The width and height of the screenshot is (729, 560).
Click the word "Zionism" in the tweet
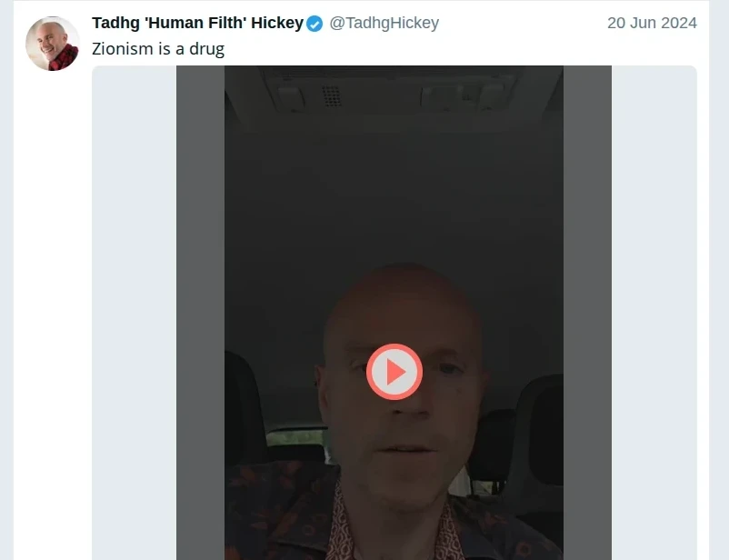click(x=124, y=49)
